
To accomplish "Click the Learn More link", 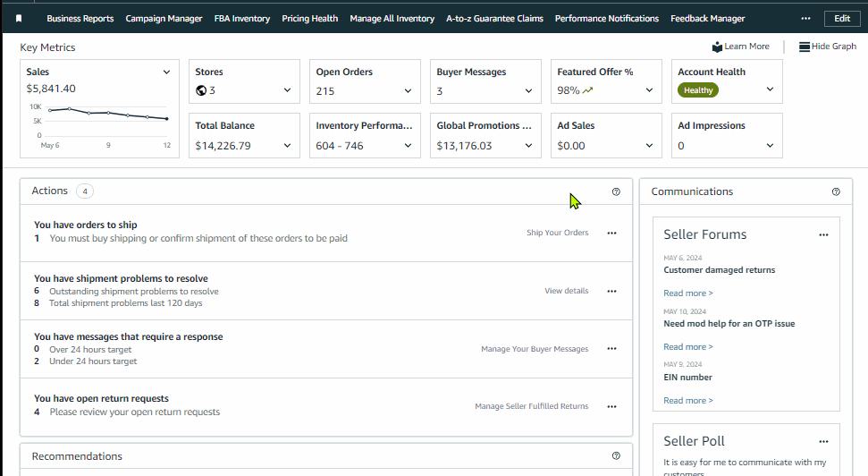I will pos(741,47).
